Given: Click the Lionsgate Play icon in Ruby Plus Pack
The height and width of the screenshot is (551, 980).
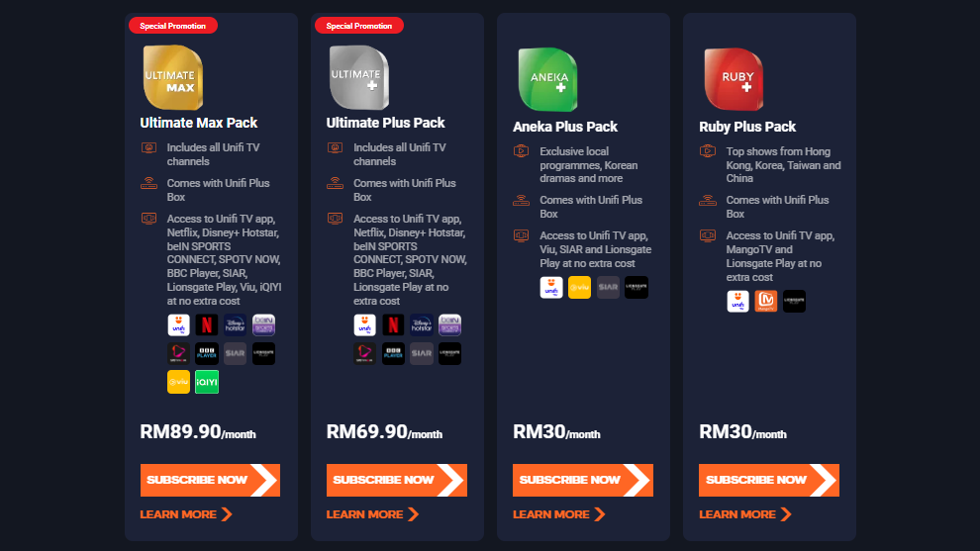Looking at the screenshot, I should 794,301.
